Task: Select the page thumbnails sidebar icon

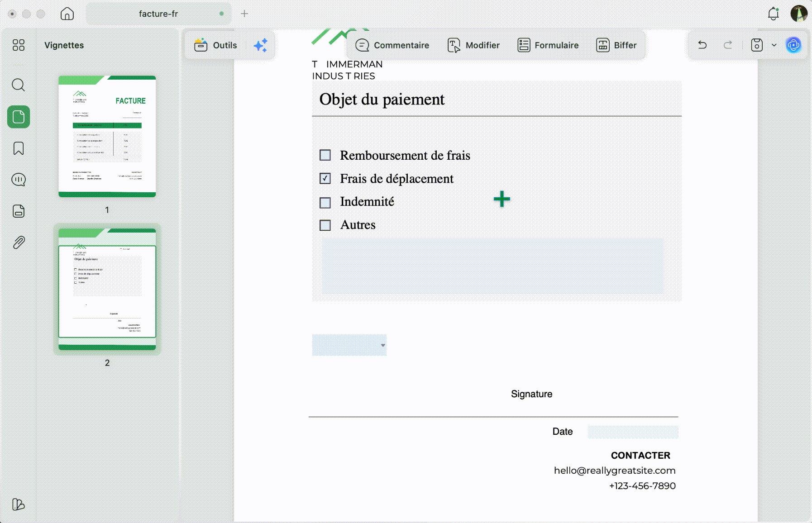Action: [19, 117]
